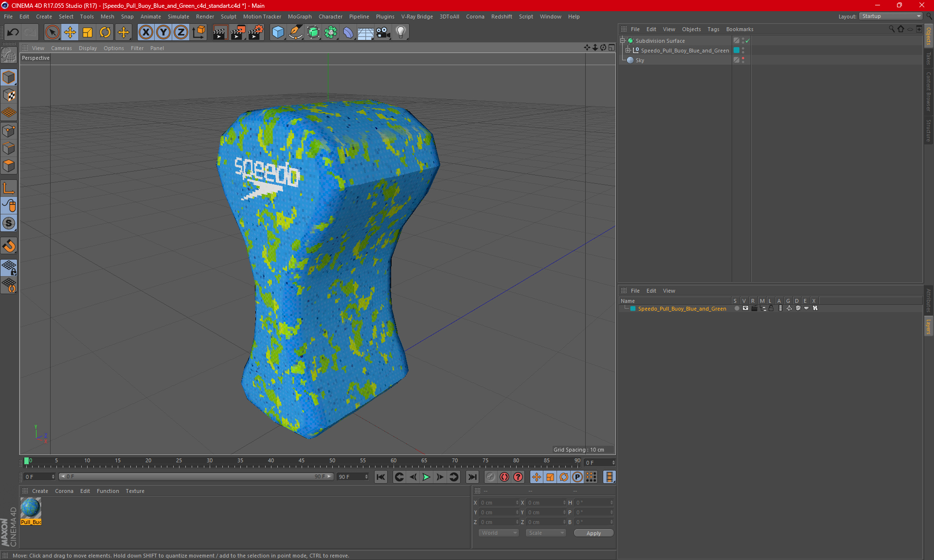Open the Layout Startup dropdown
Screen dimensions: 934x560
(x=891, y=17)
